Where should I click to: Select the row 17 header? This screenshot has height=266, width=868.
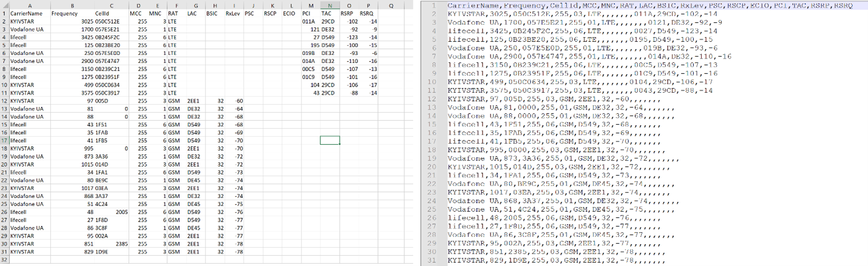click(5, 140)
